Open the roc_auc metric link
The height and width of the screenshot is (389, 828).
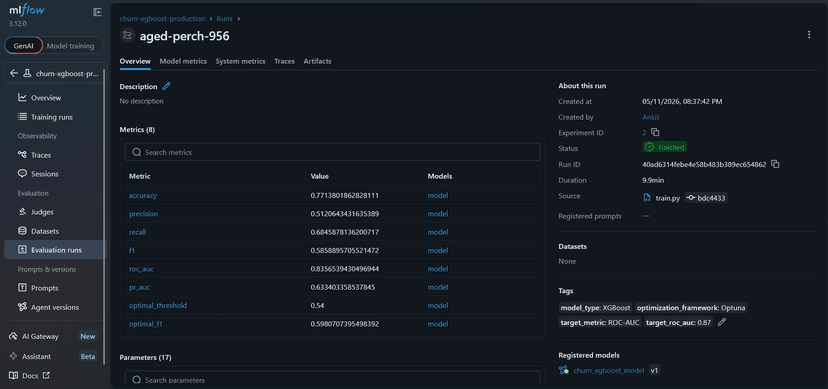(141, 269)
